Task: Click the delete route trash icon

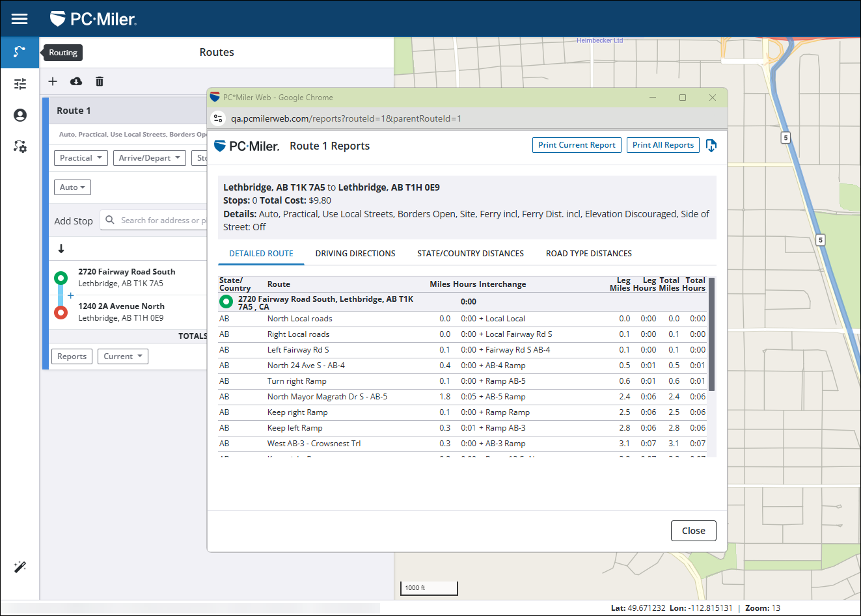Action: (100, 81)
